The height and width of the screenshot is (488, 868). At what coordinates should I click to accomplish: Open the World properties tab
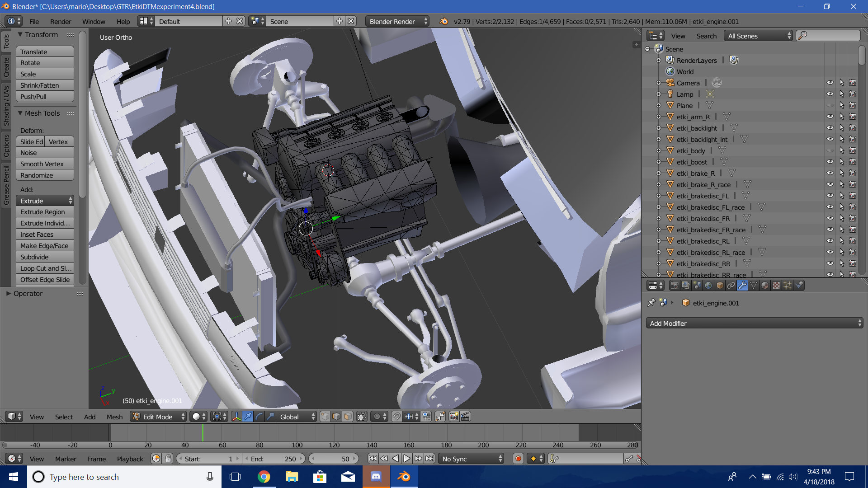click(708, 286)
